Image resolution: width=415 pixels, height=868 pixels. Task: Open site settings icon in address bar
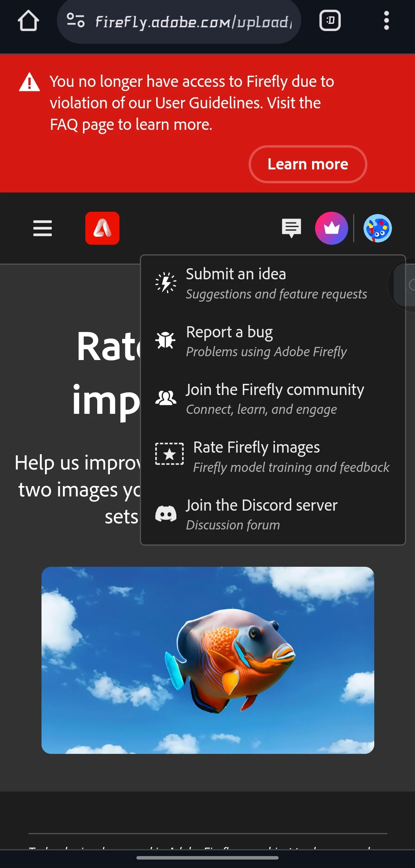pyautogui.click(x=75, y=20)
